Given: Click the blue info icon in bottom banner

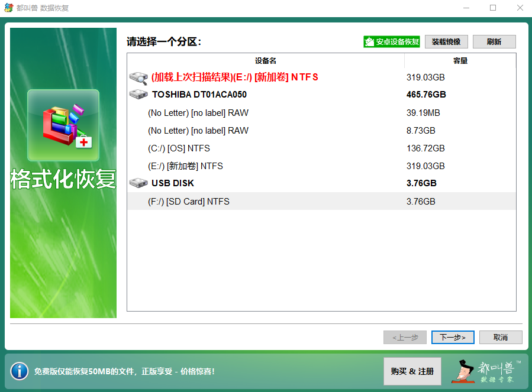Looking at the screenshot, I should (20, 371).
